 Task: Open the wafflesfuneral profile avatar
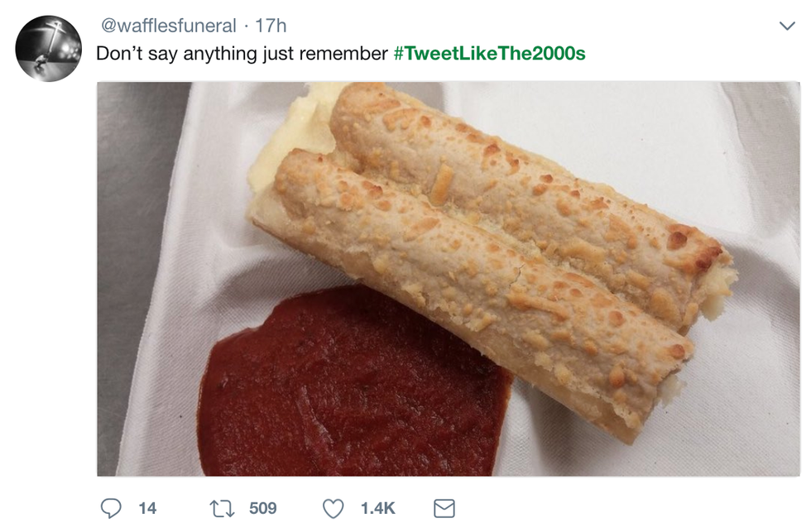tap(49, 48)
